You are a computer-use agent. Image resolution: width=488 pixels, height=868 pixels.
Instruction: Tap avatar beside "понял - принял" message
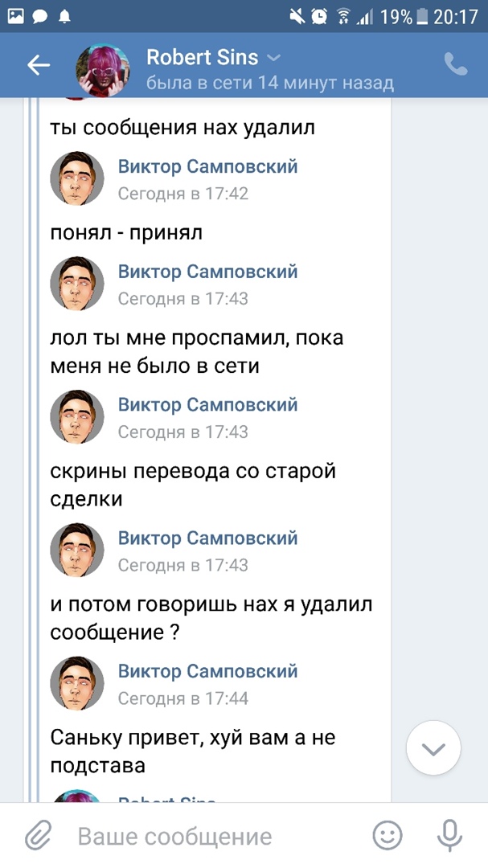tap(77, 178)
